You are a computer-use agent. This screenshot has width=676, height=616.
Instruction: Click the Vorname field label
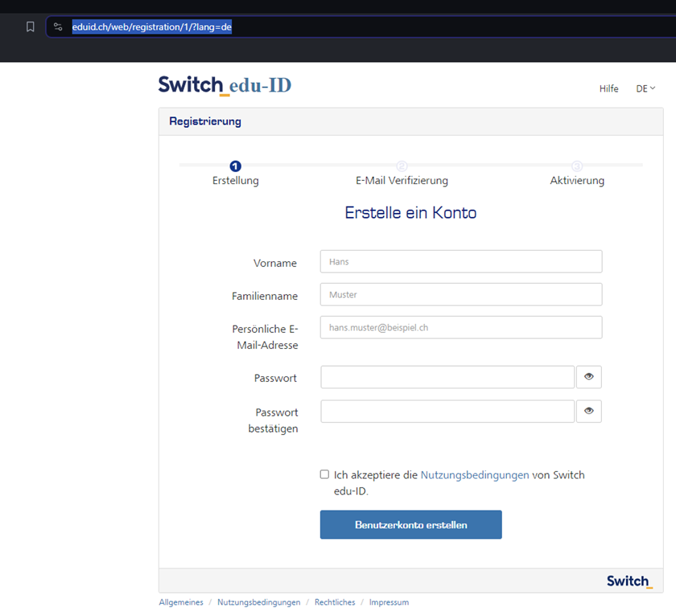click(x=275, y=263)
